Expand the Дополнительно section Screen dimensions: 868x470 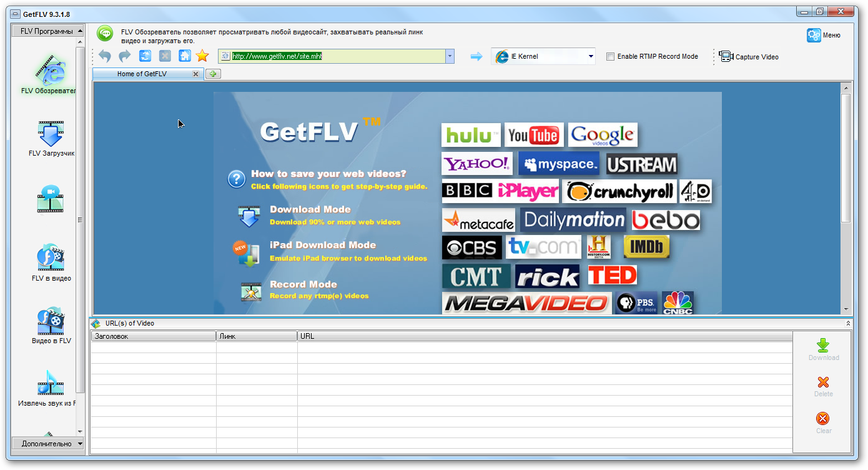point(48,444)
